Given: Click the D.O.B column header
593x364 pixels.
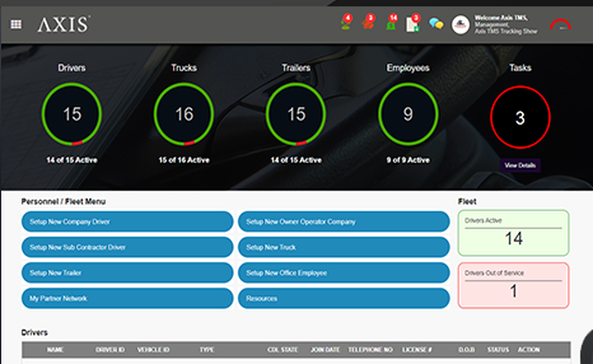Looking at the screenshot, I should point(466,349).
